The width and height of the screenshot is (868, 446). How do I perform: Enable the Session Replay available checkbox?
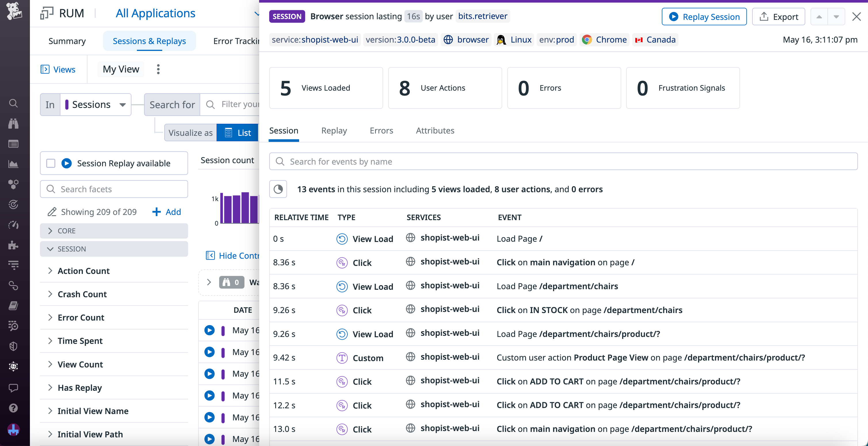coord(50,163)
